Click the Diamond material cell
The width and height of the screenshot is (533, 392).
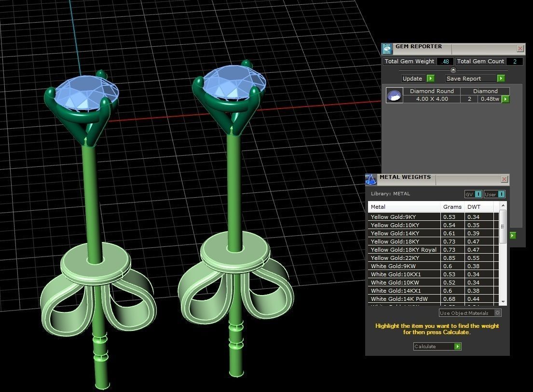coord(485,91)
